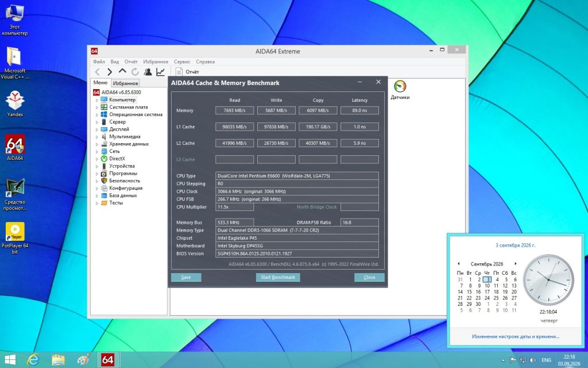Click Start Benchmark button

(x=278, y=277)
